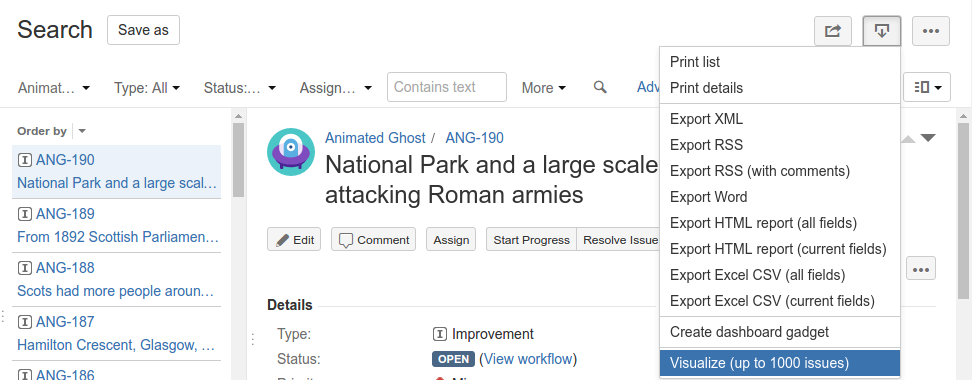This screenshot has width=972, height=380.
Task: Choose Export XML
Action: [780, 119]
